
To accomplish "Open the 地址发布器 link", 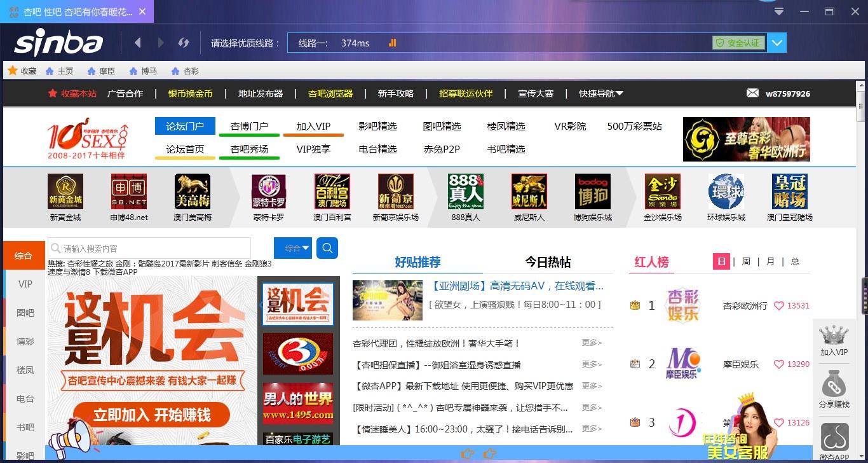I will (x=261, y=93).
